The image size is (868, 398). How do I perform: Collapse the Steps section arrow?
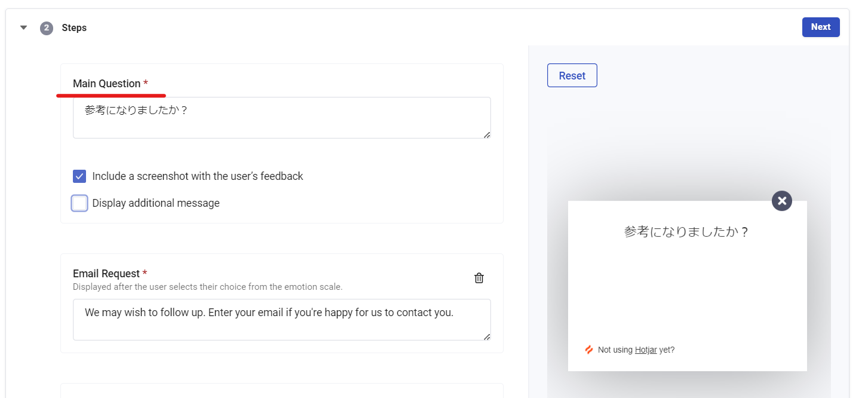coord(24,27)
